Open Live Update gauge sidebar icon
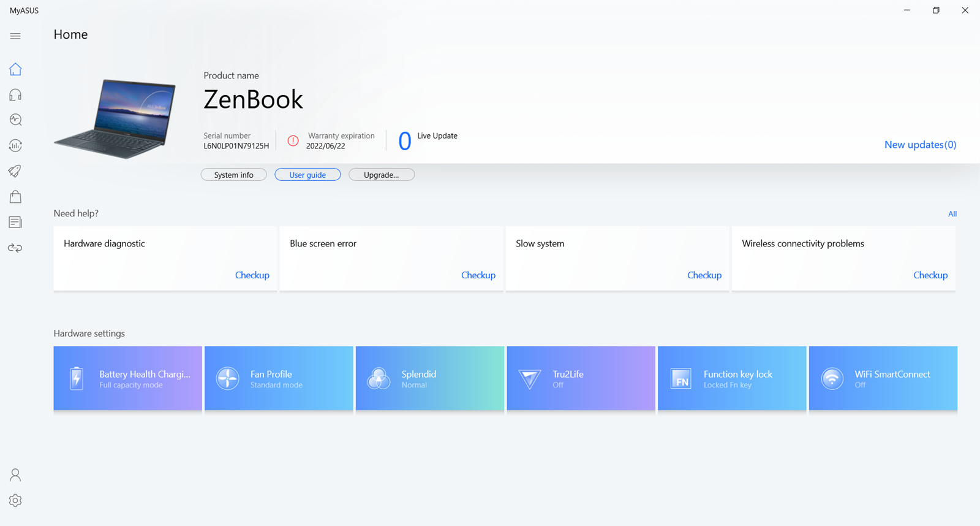The width and height of the screenshot is (980, 526). [x=15, y=145]
